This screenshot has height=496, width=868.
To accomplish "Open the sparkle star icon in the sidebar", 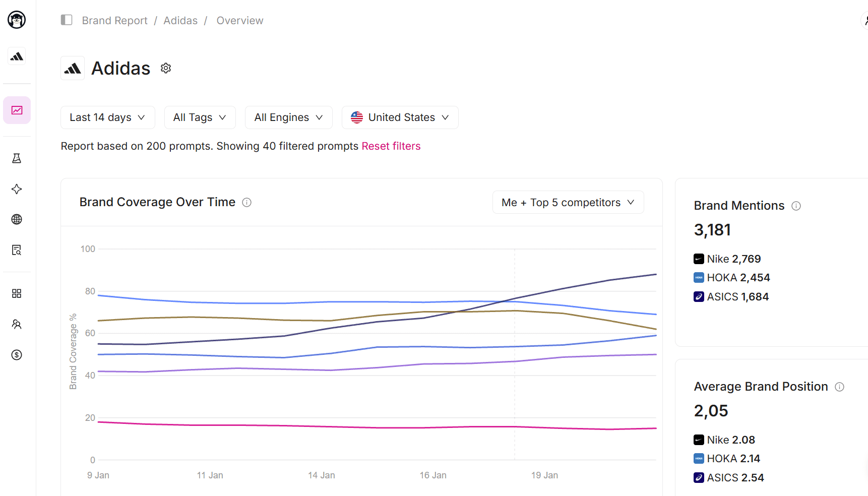I will coord(17,189).
